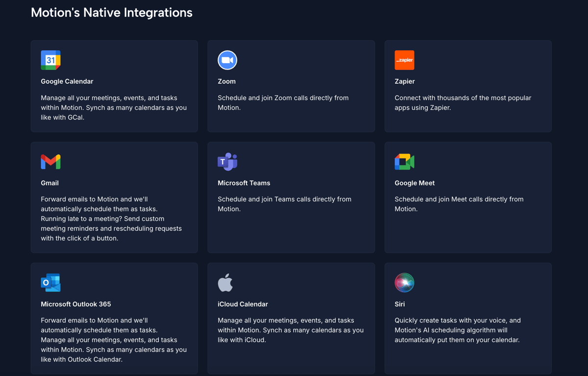588x376 pixels.
Task: Click the Gmail envelope icon
Action: click(x=50, y=162)
